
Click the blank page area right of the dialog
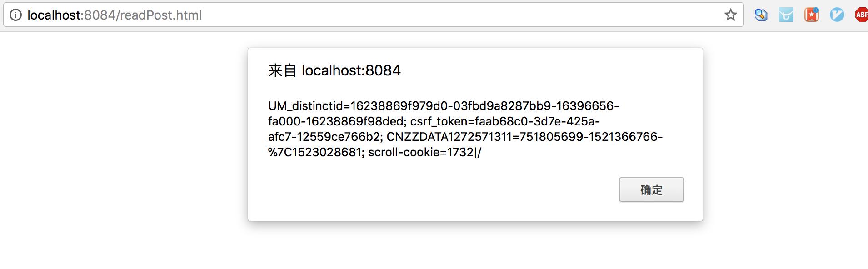click(x=786, y=136)
